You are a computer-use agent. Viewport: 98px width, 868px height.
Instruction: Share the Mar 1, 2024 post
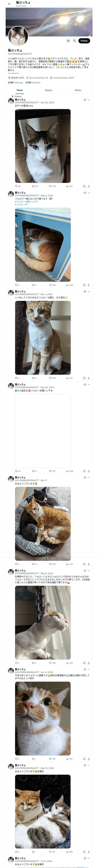[89, 378]
